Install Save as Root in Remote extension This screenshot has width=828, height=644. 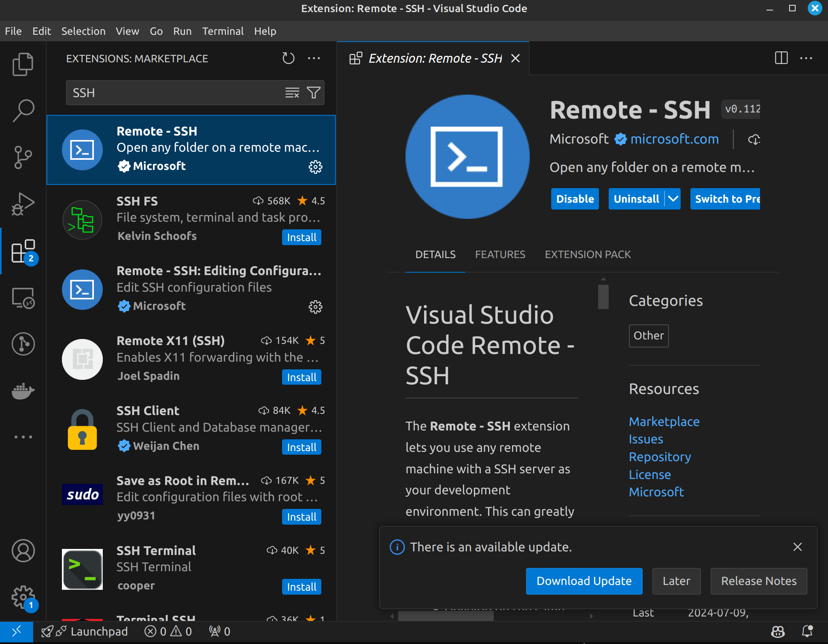[301, 517]
